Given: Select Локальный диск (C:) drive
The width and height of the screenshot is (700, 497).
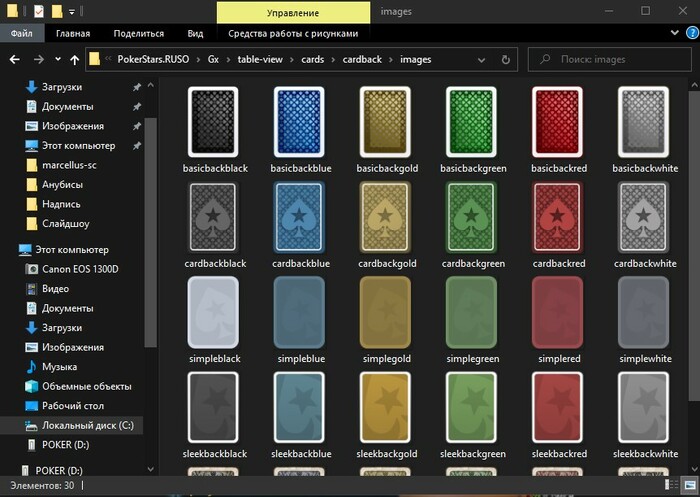Looking at the screenshot, I should [71, 426].
